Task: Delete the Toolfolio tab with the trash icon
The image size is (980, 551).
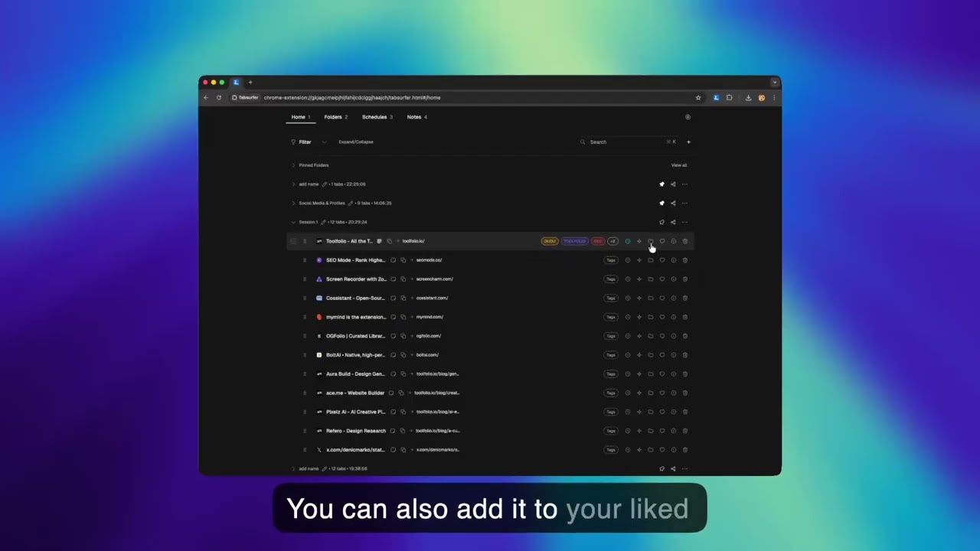Action: pos(685,241)
